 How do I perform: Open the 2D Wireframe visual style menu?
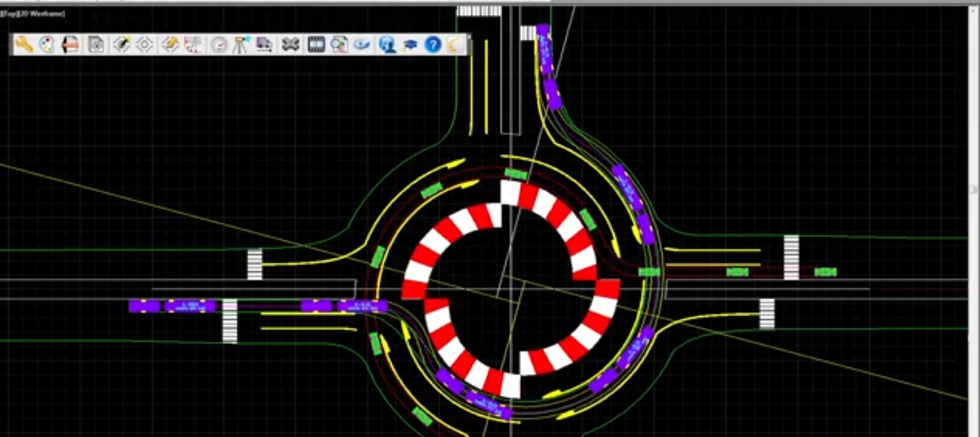click(x=42, y=13)
